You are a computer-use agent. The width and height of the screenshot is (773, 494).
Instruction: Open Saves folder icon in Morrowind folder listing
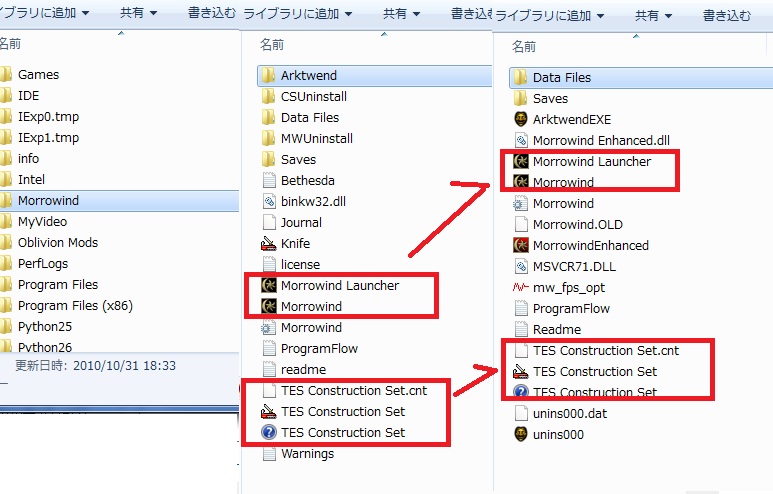pyautogui.click(x=269, y=160)
